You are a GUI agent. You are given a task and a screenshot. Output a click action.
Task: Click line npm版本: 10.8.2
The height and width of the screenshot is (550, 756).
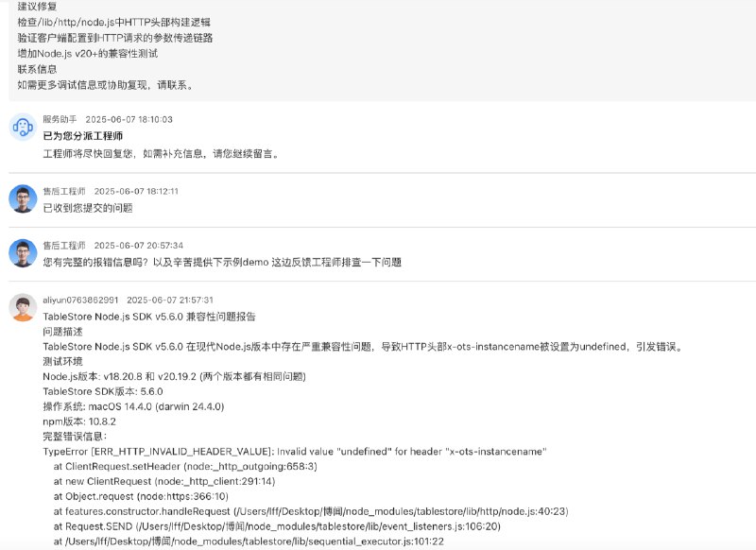coord(79,421)
